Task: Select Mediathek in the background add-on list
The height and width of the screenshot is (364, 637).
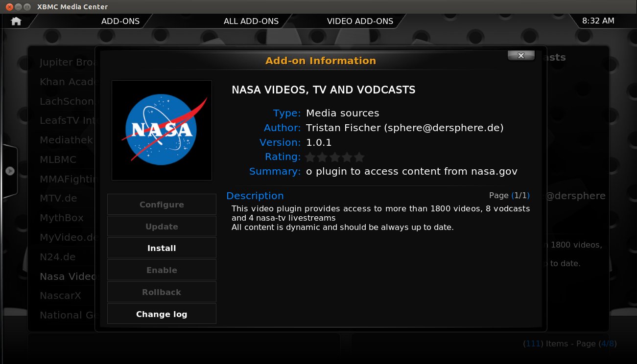Action: (66, 140)
